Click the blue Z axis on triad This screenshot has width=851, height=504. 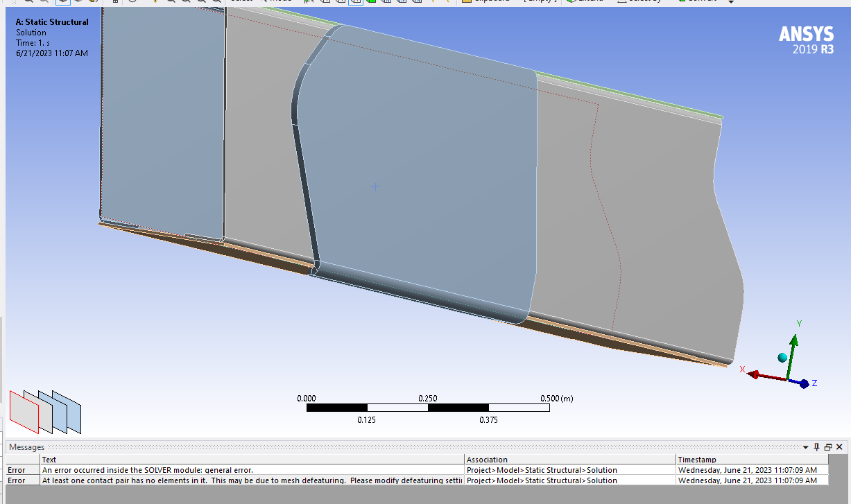(803, 383)
